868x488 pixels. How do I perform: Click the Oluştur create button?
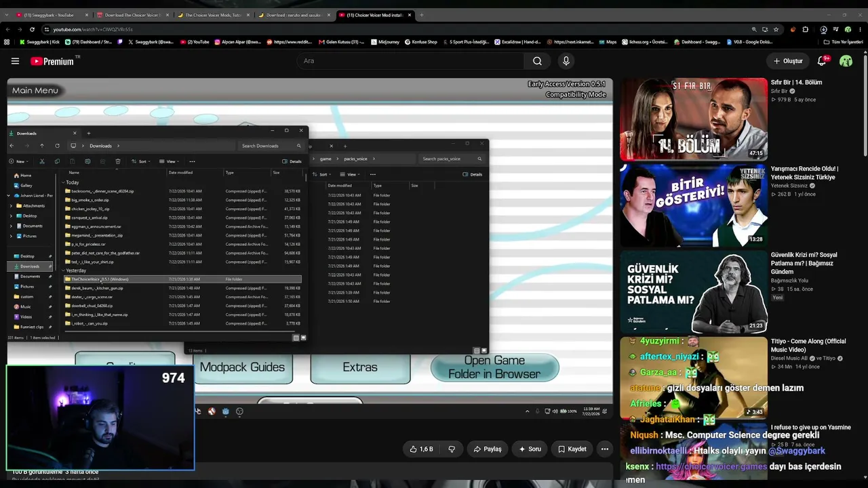pos(789,61)
